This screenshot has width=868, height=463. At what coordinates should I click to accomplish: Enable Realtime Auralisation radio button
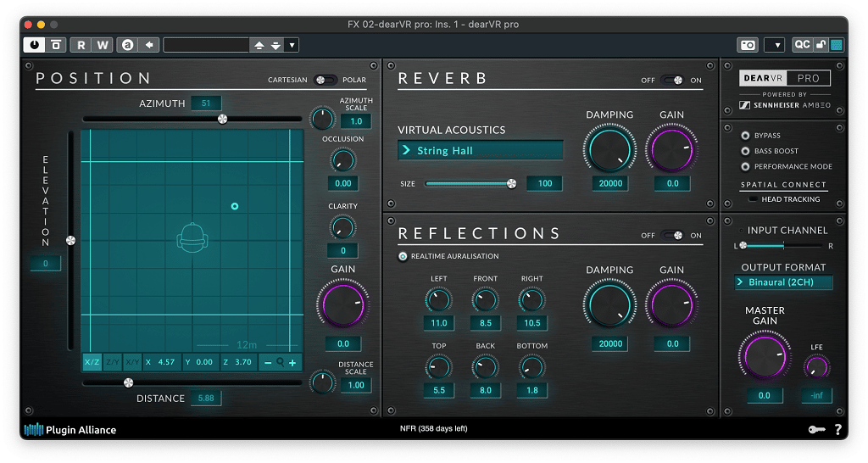[x=403, y=256]
